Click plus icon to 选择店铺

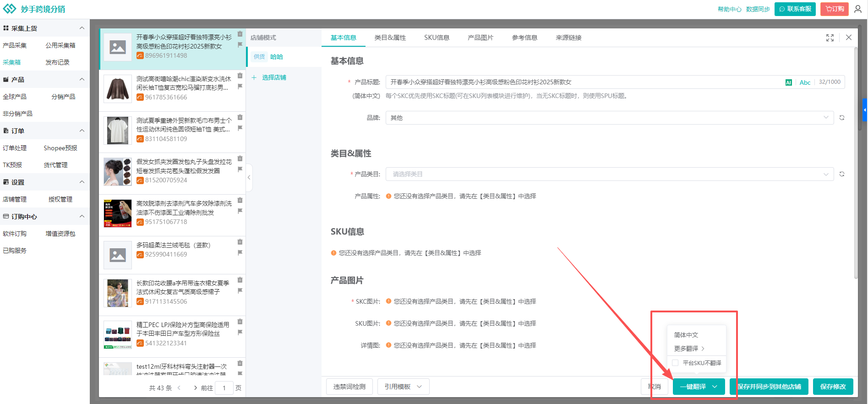(x=254, y=77)
